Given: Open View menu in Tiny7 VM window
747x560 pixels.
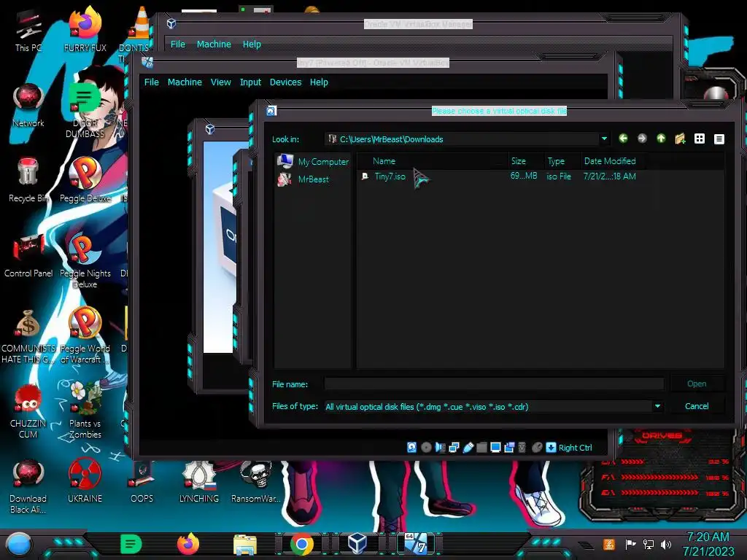Looking at the screenshot, I should coord(220,82).
